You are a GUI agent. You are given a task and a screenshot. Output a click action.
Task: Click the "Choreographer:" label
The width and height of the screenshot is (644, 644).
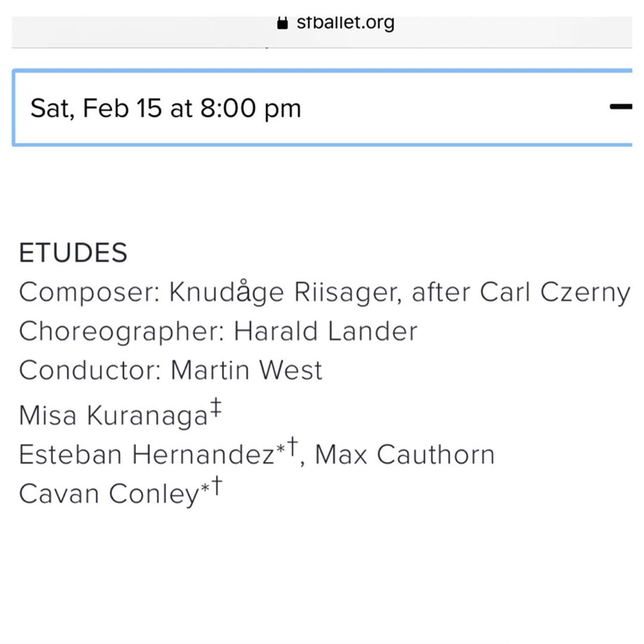[122, 332]
